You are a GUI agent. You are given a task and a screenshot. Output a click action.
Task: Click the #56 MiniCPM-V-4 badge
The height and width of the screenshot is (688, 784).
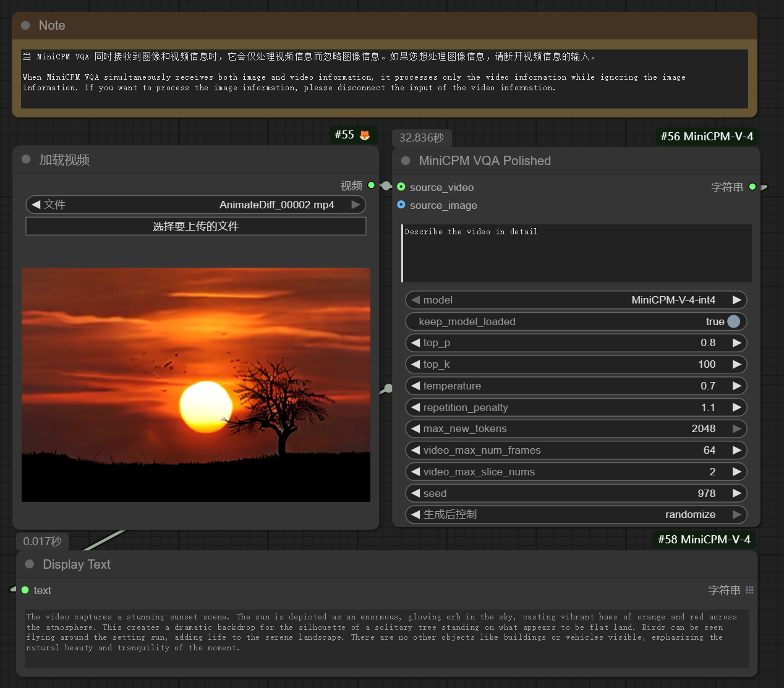pos(707,136)
